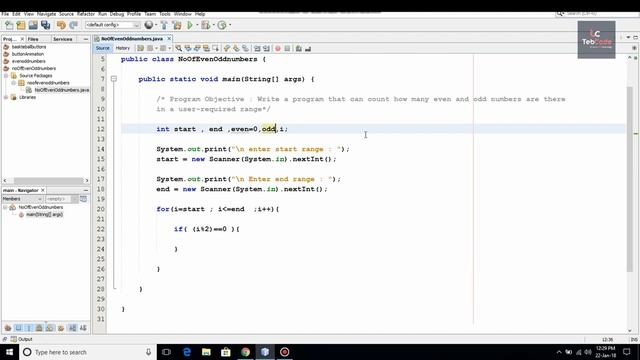This screenshot has width=640, height=360.
Task: Click the globe browser icon in toolbar
Action: coord(149,25)
